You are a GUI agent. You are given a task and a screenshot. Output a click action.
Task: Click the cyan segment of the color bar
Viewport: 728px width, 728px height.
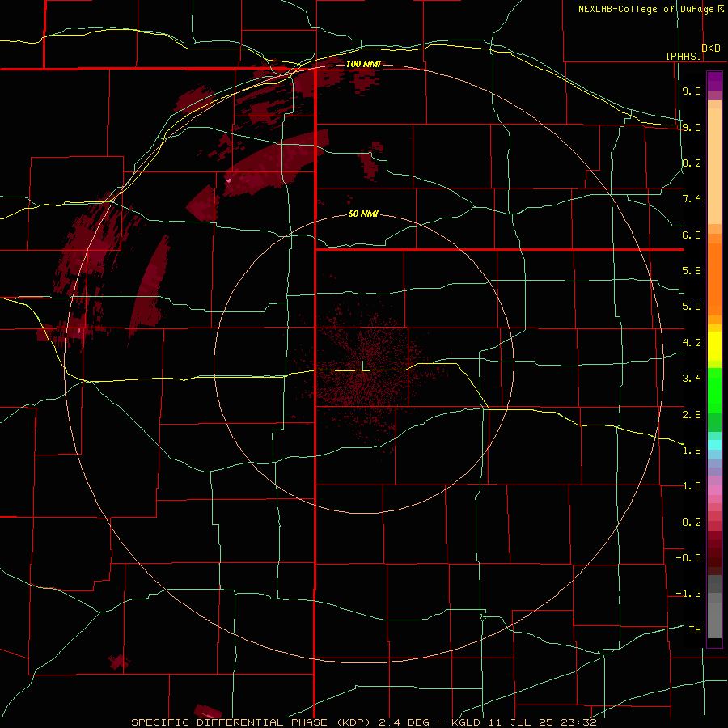714,445
